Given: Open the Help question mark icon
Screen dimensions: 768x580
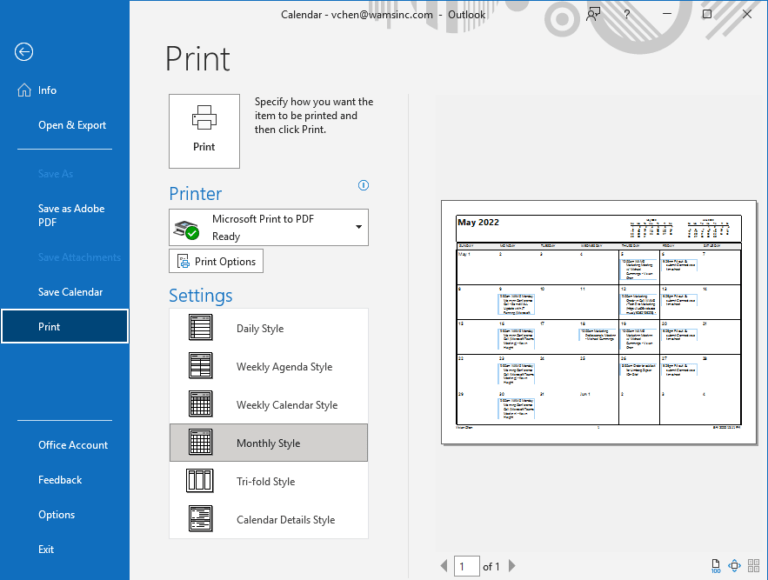Looking at the screenshot, I should point(626,14).
